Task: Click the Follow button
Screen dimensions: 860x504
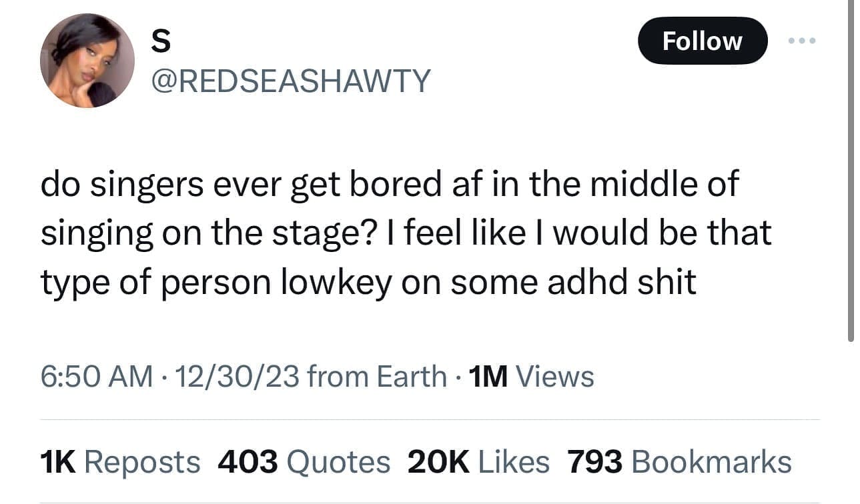Action: coord(702,41)
